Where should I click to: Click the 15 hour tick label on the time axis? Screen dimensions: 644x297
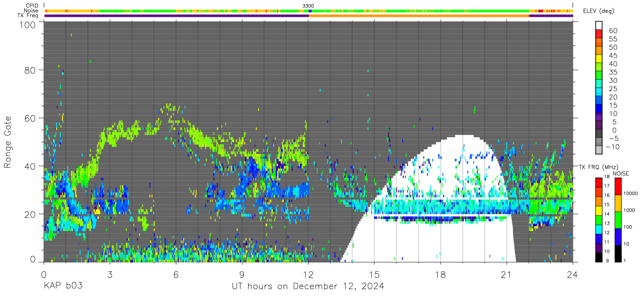(x=374, y=274)
